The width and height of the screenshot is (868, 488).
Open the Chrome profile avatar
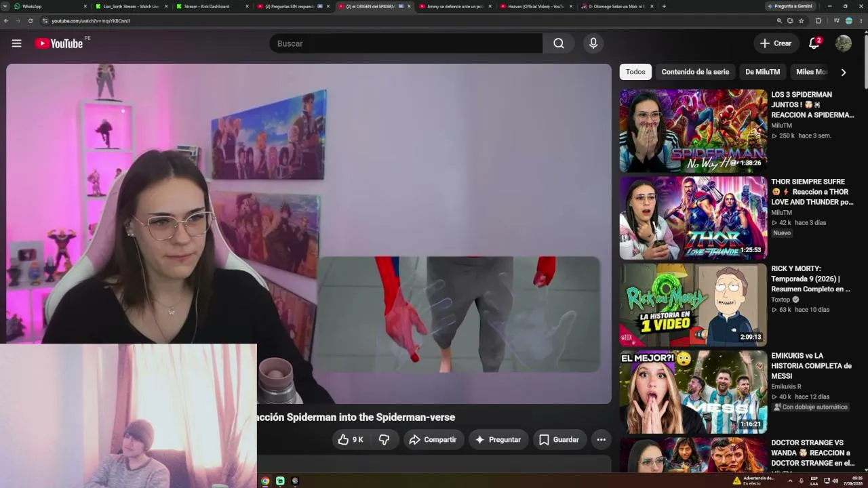click(849, 21)
